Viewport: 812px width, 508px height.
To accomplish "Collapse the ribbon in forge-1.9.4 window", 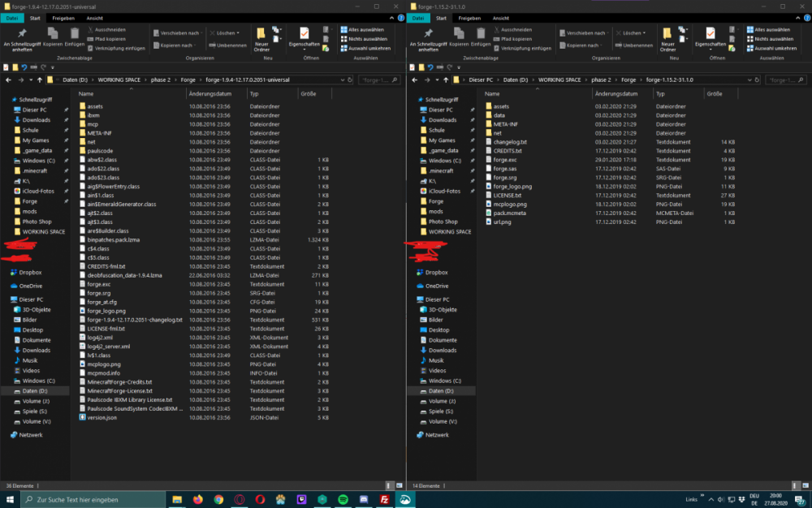I will coord(391,18).
